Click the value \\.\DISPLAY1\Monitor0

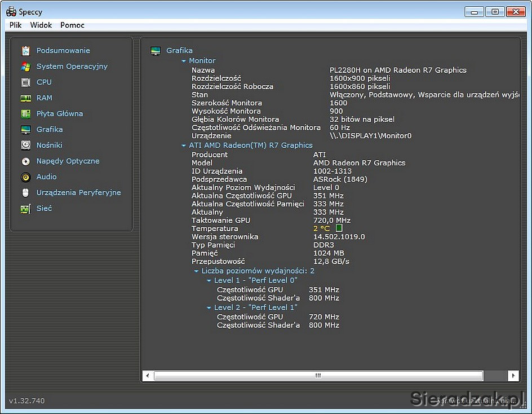370,135
